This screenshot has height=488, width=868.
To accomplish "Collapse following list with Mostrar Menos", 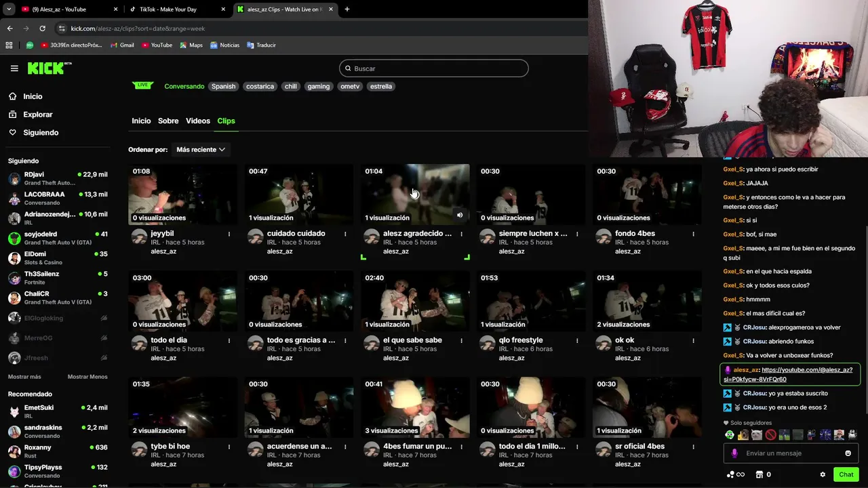I will click(x=87, y=377).
